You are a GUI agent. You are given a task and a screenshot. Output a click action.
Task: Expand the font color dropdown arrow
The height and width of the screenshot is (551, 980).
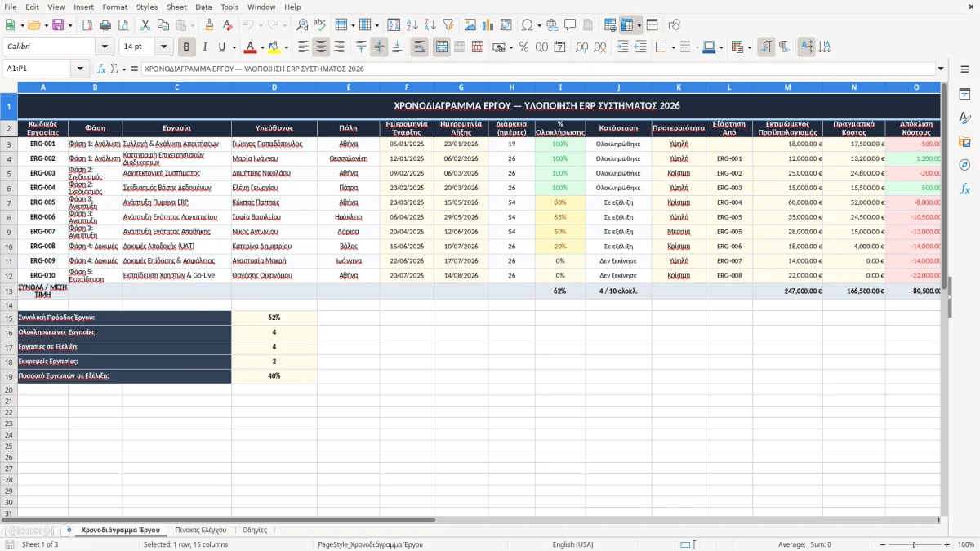click(261, 47)
